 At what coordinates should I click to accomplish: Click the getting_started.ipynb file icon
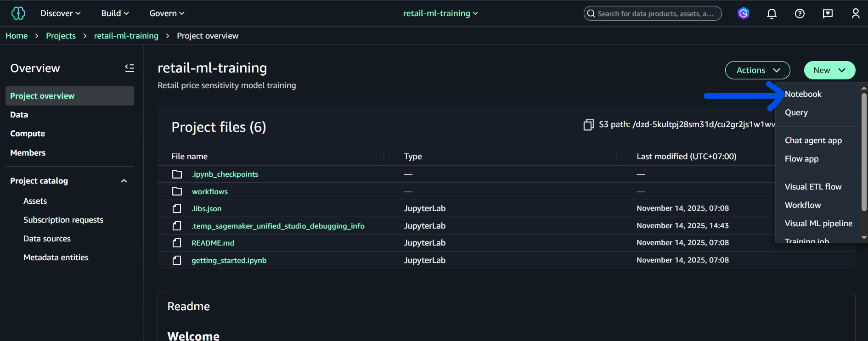177,260
